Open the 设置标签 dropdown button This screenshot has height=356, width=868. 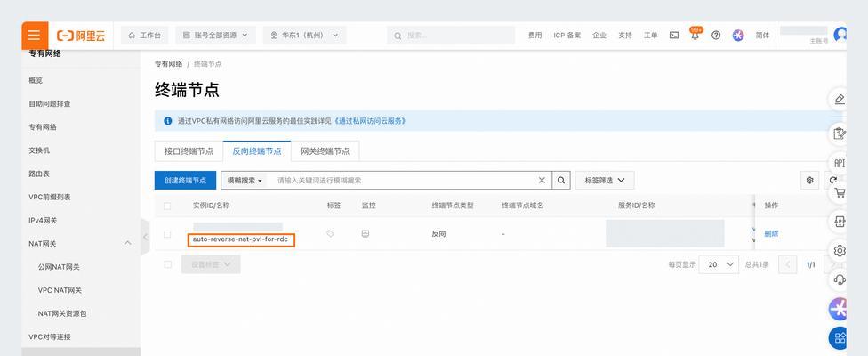[211, 264]
